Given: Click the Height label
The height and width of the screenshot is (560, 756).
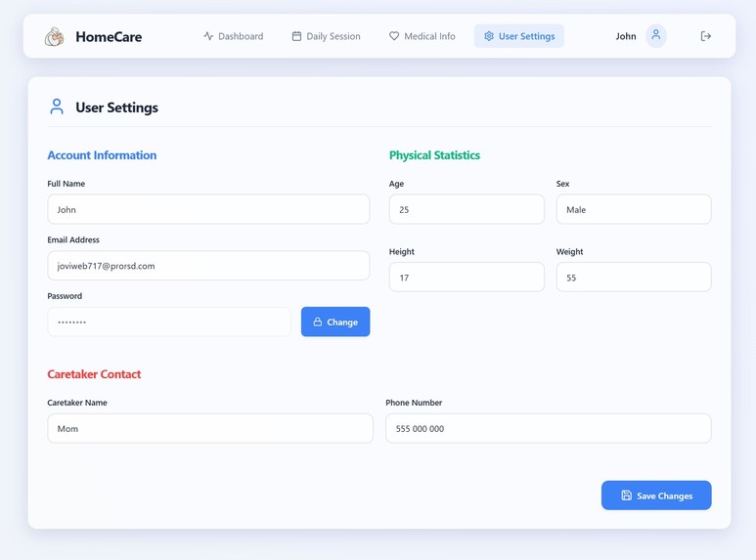Looking at the screenshot, I should 402,251.
